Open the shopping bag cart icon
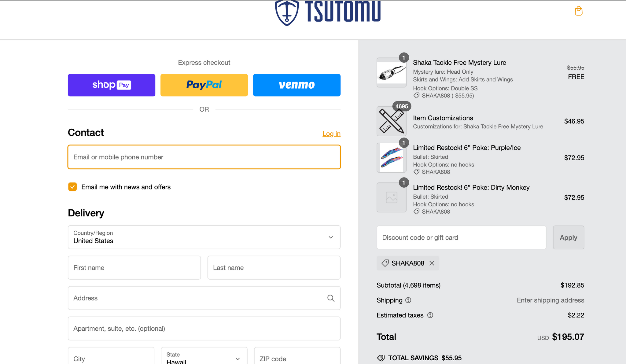626x364 pixels. click(x=579, y=11)
